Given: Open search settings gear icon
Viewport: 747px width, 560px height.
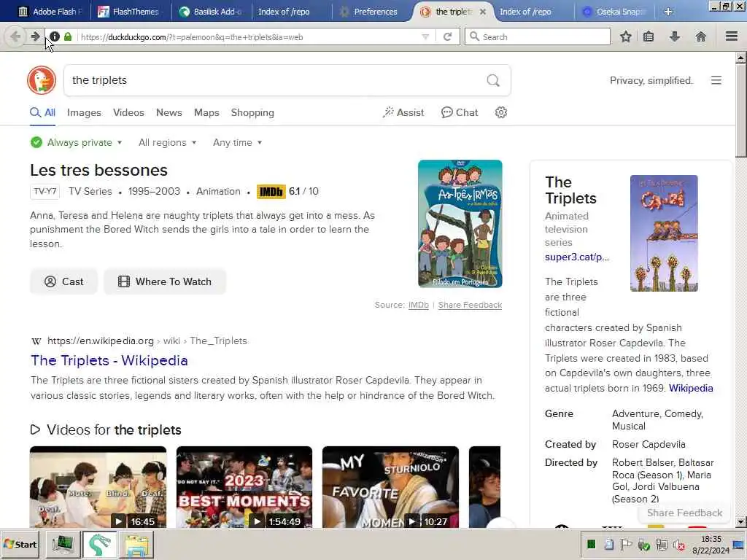Looking at the screenshot, I should pyautogui.click(x=500, y=112).
